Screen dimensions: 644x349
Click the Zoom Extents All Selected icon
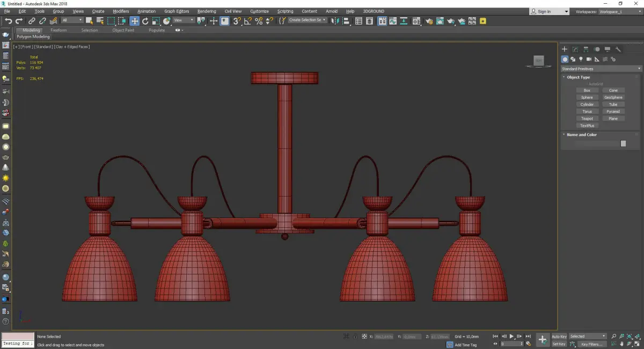click(x=637, y=337)
